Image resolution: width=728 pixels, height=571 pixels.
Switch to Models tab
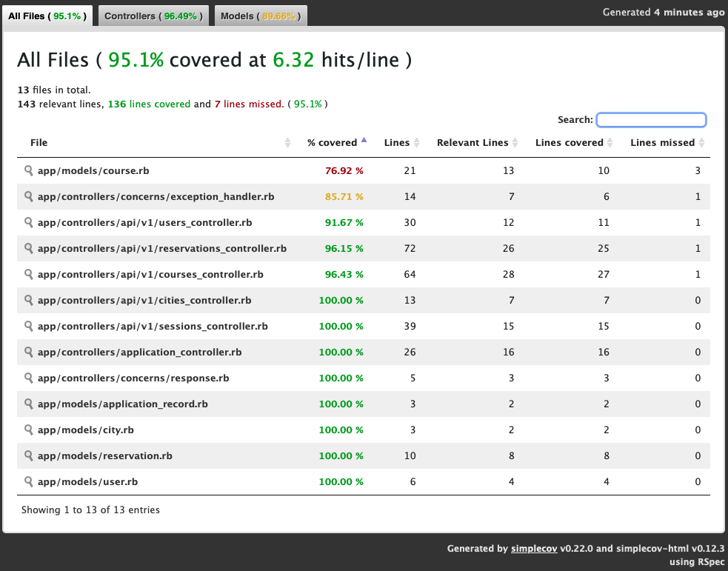(261, 16)
